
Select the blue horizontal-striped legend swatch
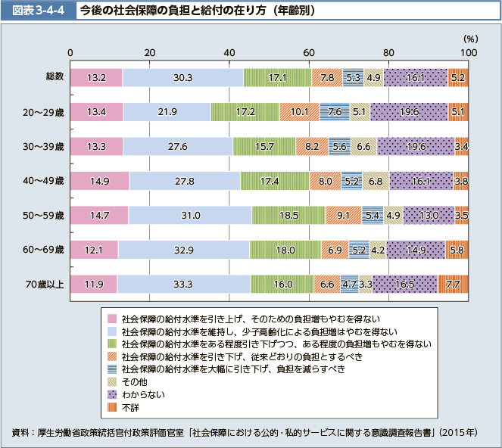click(111, 369)
